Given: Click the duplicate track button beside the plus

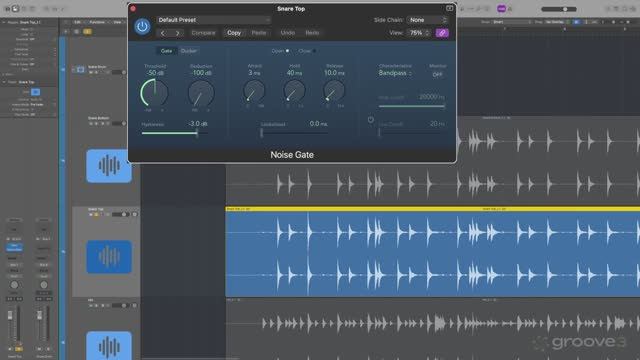Looking at the screenshot, I should [76, 31].
